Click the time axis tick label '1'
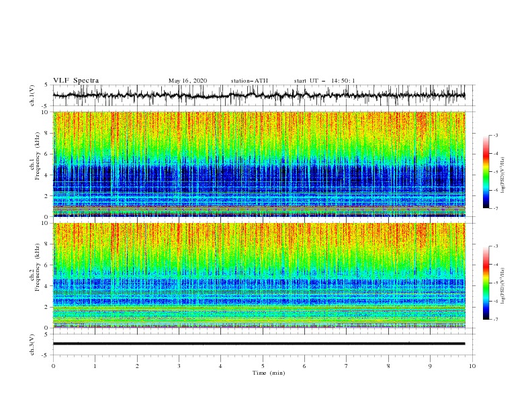532x411 pixels. (x=95, y=366)
